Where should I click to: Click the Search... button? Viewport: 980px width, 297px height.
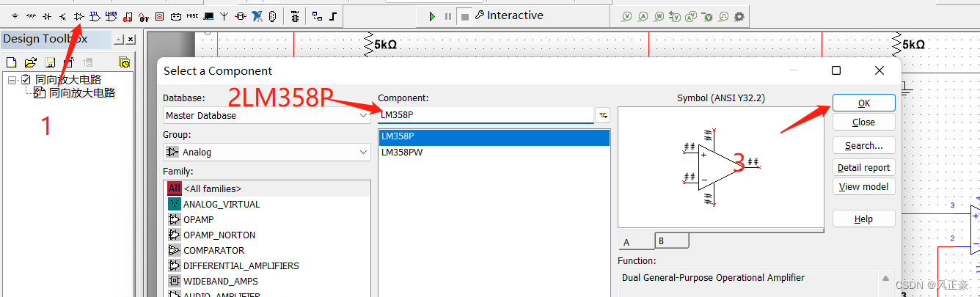coord(864,145)
